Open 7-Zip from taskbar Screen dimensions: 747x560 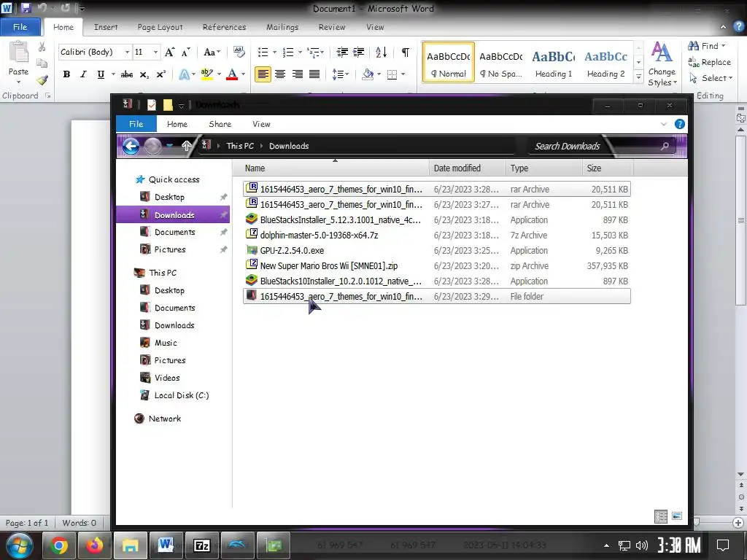click(202, 545)
